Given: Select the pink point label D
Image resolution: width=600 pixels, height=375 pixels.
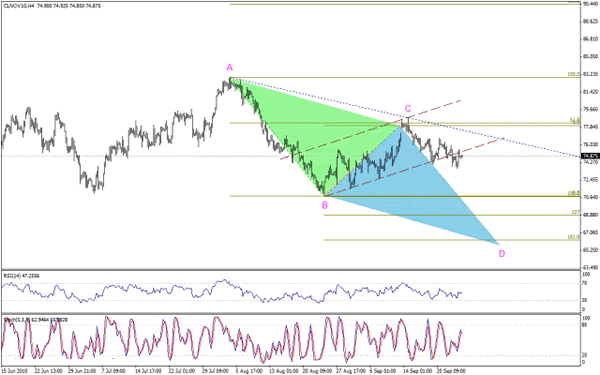Looking at the screenshot, I should pos(502,253).
